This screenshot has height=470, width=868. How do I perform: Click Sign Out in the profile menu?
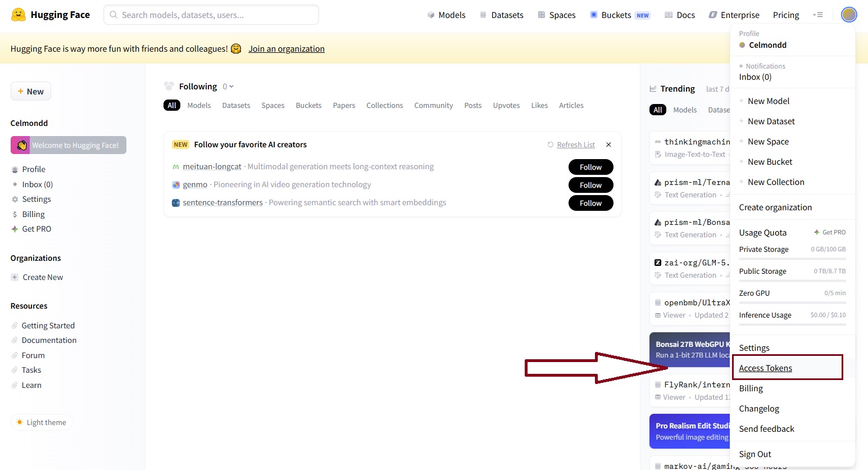click(x=755, y=454)
